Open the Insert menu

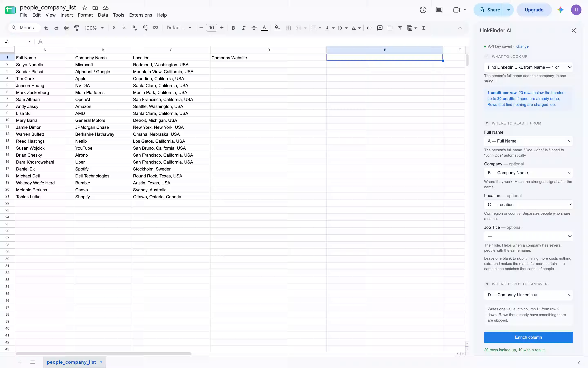coord(67,15)
